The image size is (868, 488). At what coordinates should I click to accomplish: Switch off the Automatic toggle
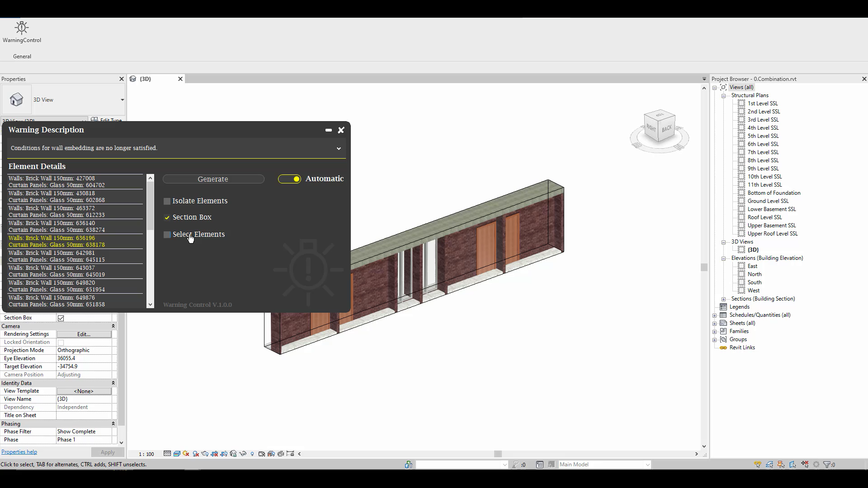[289, 179]
